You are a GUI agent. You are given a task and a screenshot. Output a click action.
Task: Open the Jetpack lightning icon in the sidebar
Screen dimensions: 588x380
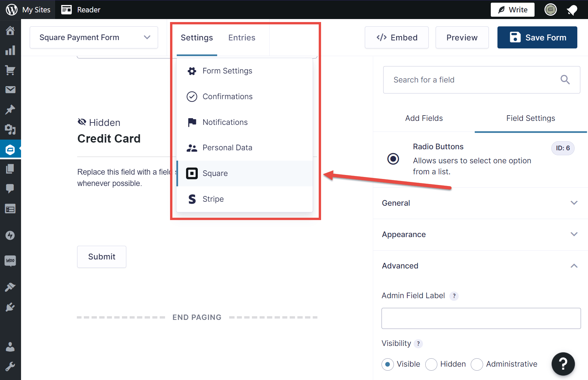tap(10, 235)
